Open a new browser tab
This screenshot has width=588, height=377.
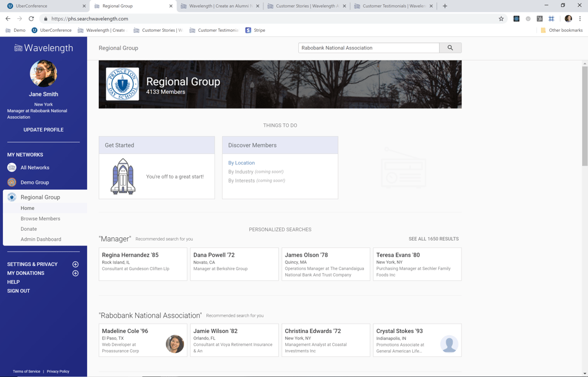(x=445, y=6)
